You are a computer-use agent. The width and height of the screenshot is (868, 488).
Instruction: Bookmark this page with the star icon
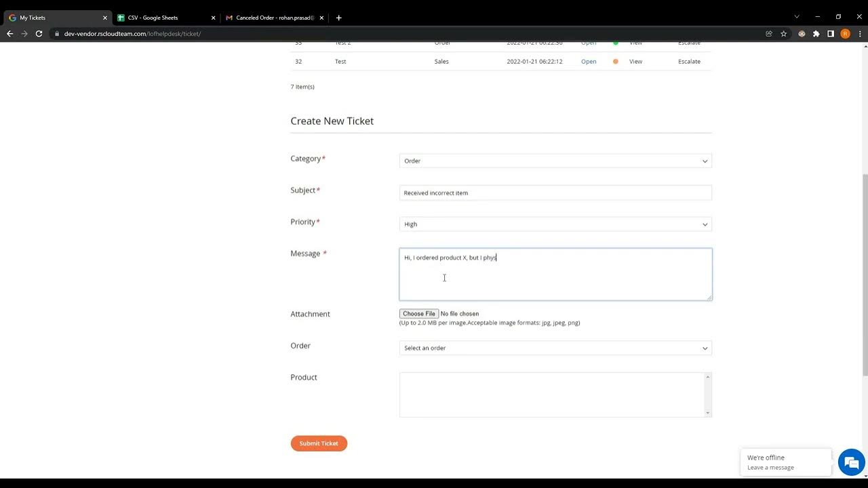tap(784, 33)
